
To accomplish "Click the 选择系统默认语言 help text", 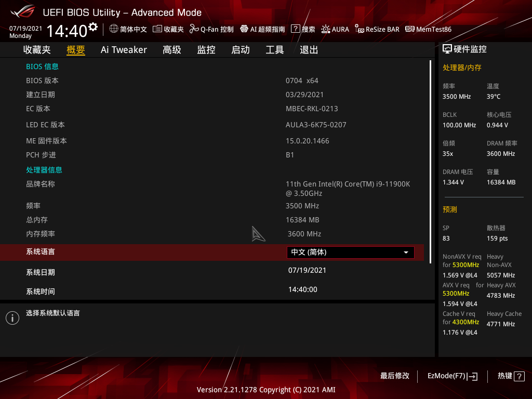I will pos(53,313).
